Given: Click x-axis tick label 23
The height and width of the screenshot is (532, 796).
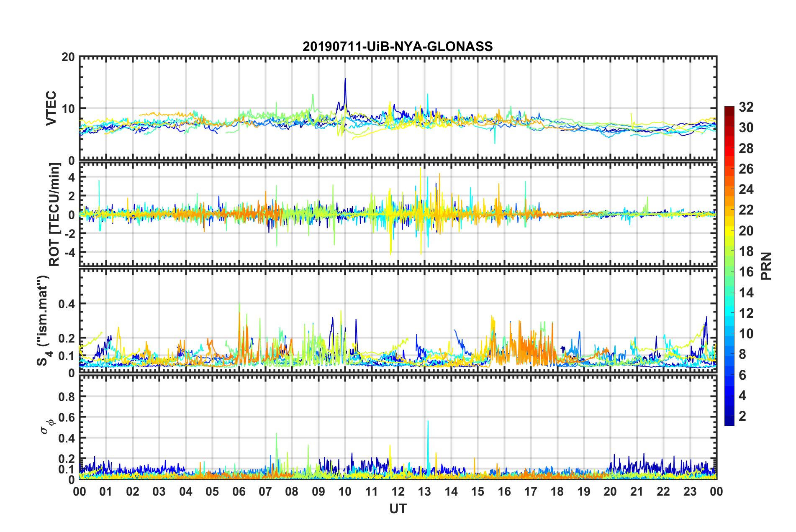Looking at the screenshot, I should pyautogui.click(x=690, y=491).
